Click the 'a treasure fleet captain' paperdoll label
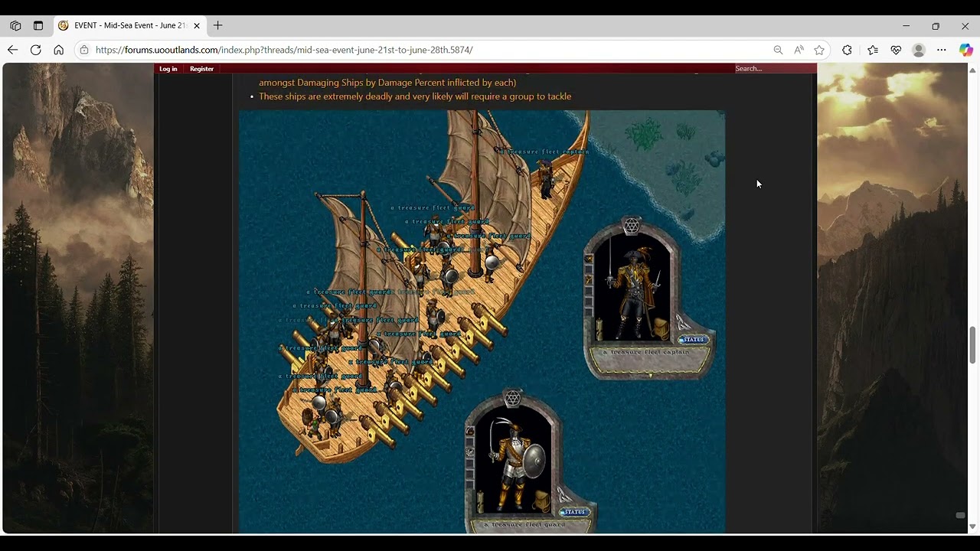The image size is (980, 551). 646,352
